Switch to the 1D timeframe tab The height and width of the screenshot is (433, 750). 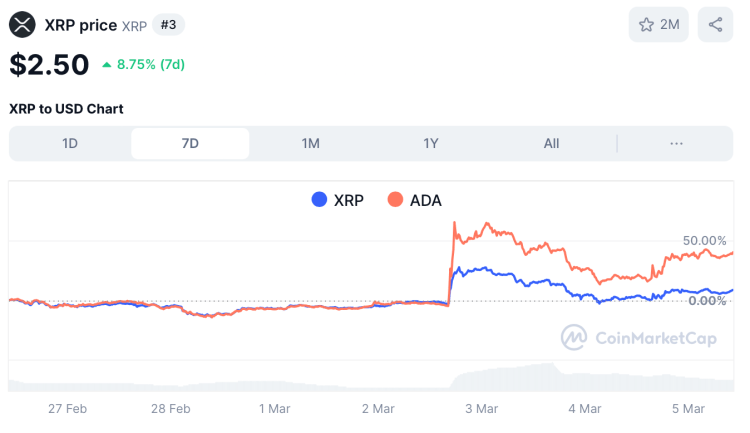(70, 143)
